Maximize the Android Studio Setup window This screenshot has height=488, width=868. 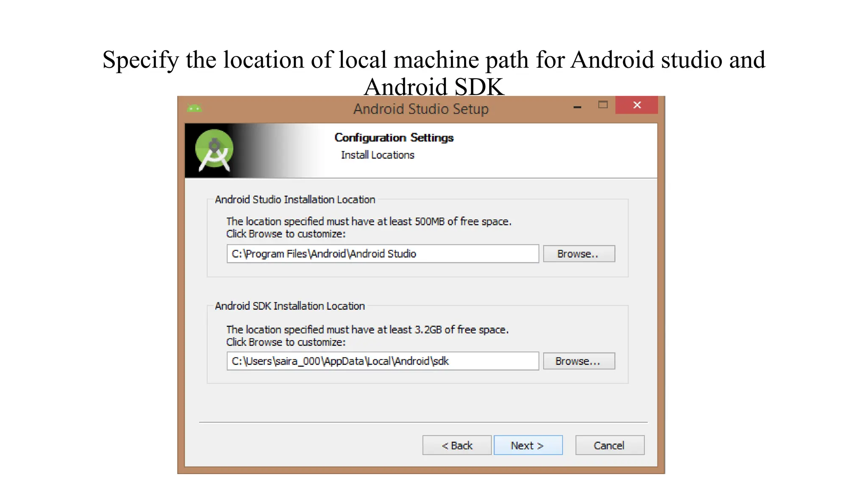pos(603,105)
